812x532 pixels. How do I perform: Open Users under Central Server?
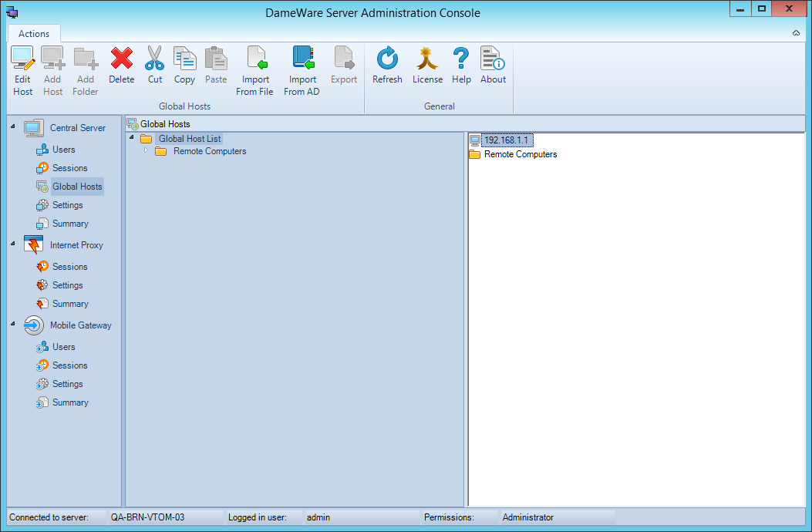[64, 150]
